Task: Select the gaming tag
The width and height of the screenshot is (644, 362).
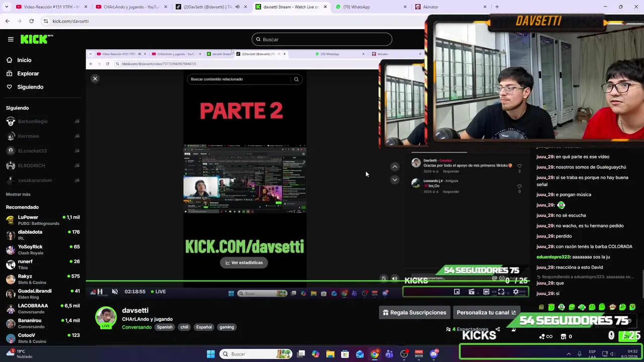Action: (x=226, y=327)
